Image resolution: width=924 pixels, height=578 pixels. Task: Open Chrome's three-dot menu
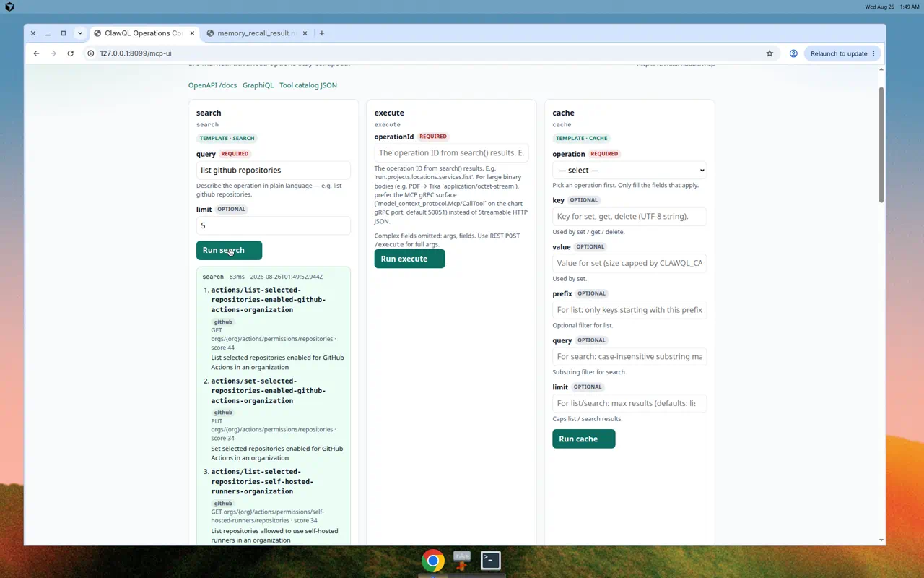(x=873, y=53)
